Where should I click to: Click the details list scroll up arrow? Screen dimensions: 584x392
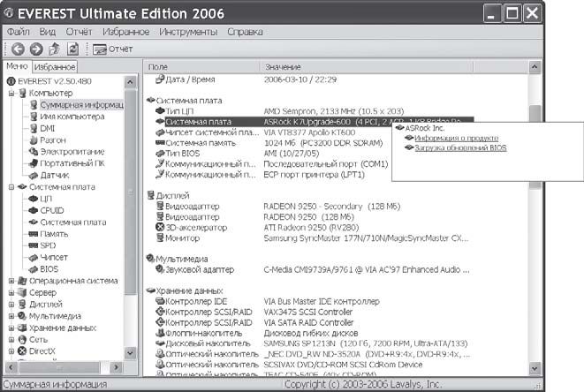click(x=535, y=67)
